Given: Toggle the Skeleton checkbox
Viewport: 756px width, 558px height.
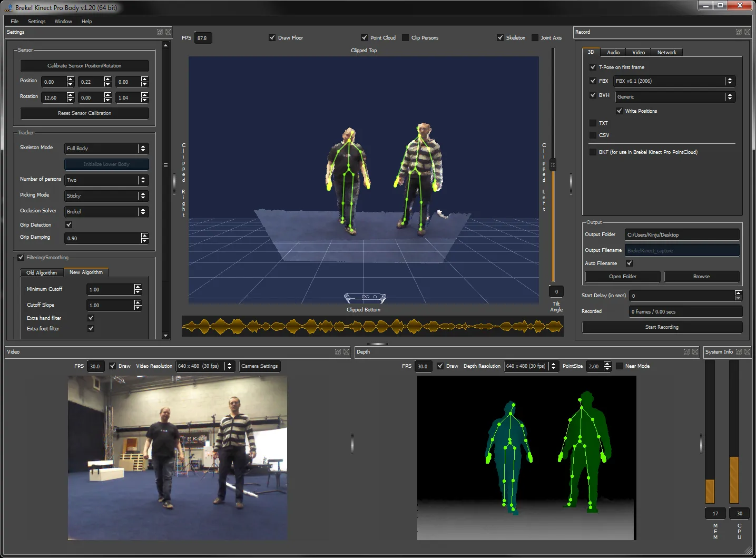Looking at the screenshot, I should pos(500,37).
